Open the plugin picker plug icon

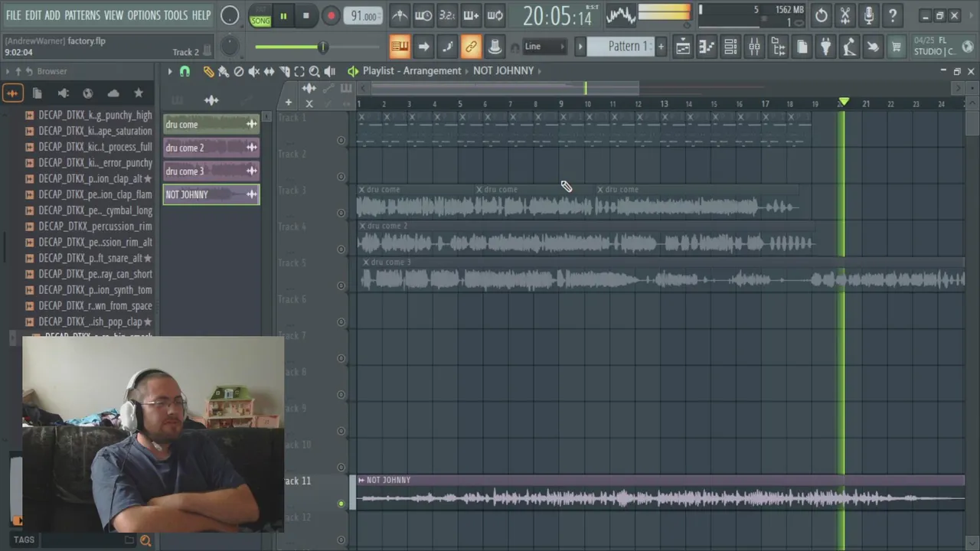pyautogui.click(x=825, y=47)
